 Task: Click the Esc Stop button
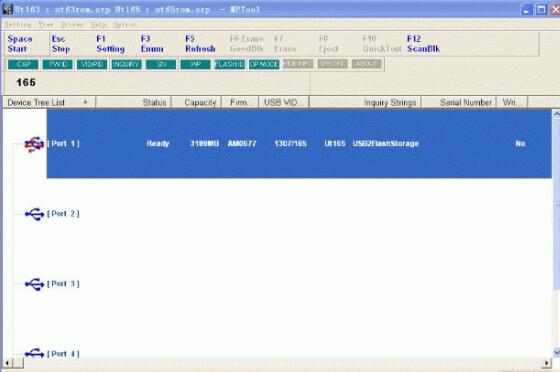tap(61, 44)
